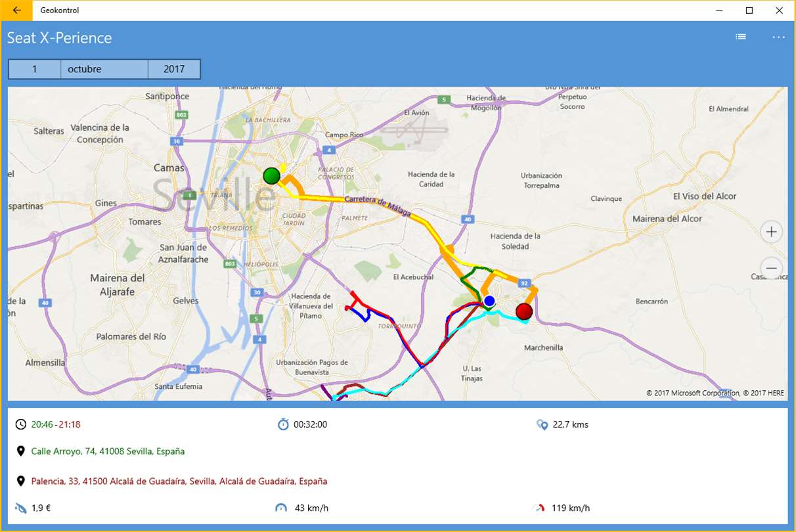Click the distance value 22,7 kms
Screen dimensions: 796x532
click(x=571, y=424)
